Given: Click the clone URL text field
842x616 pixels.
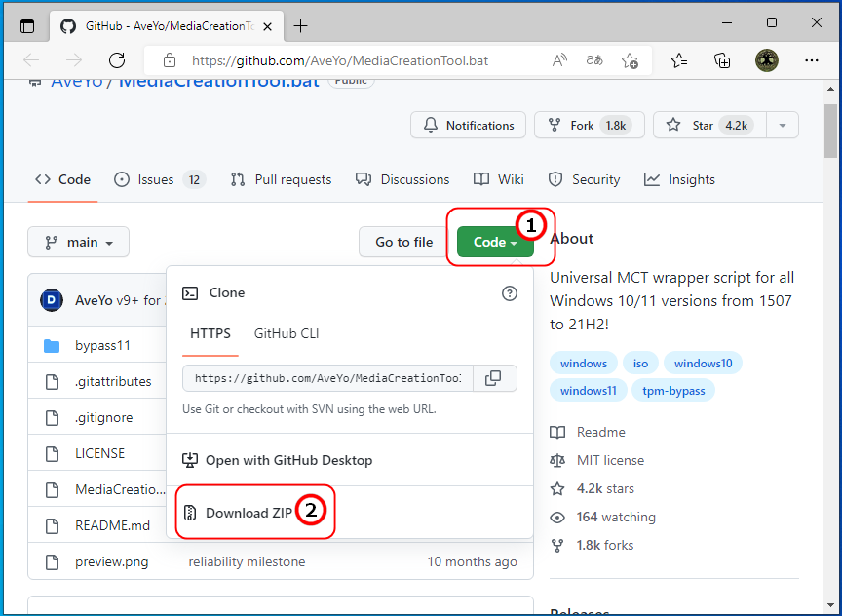Looking at the screenshot, I should pyautogui.click(x=327, y=378).
